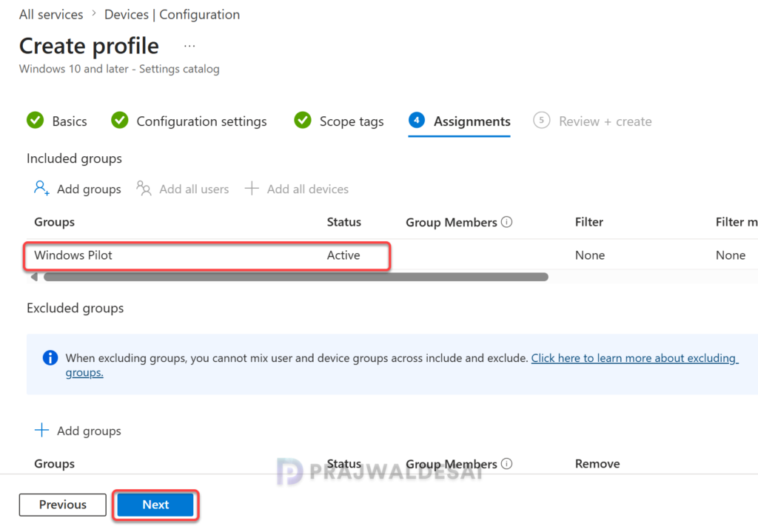Click Add groups text under Included groups

coord(89,189)
